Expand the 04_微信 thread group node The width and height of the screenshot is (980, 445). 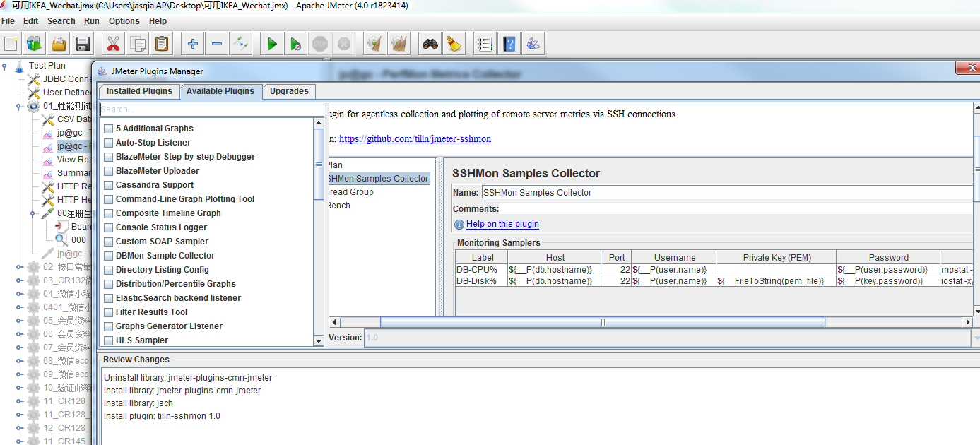pyautogui.click(x=19, y=294)
